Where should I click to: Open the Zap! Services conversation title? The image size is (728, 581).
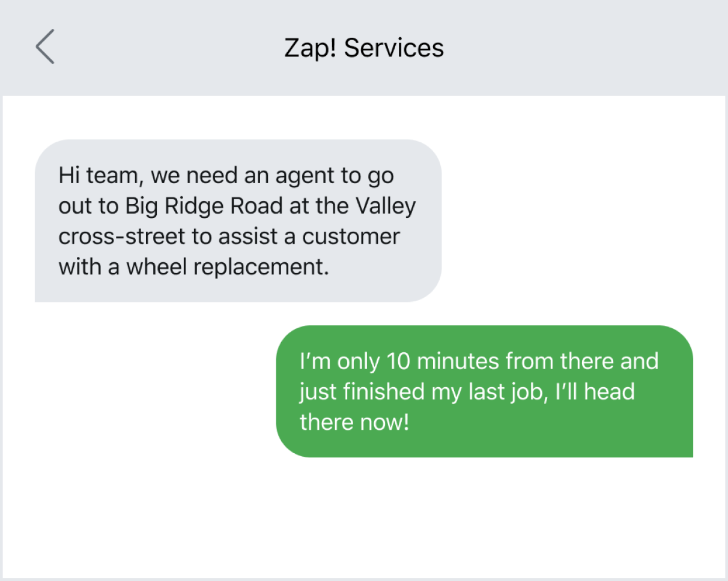coord(364,48)
